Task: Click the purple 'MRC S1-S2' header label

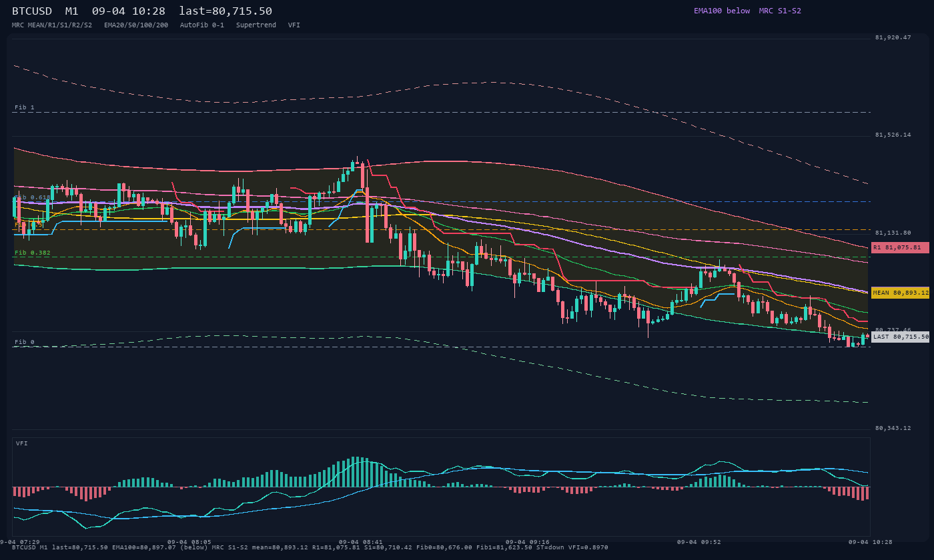Action: [x=780, y=11]
